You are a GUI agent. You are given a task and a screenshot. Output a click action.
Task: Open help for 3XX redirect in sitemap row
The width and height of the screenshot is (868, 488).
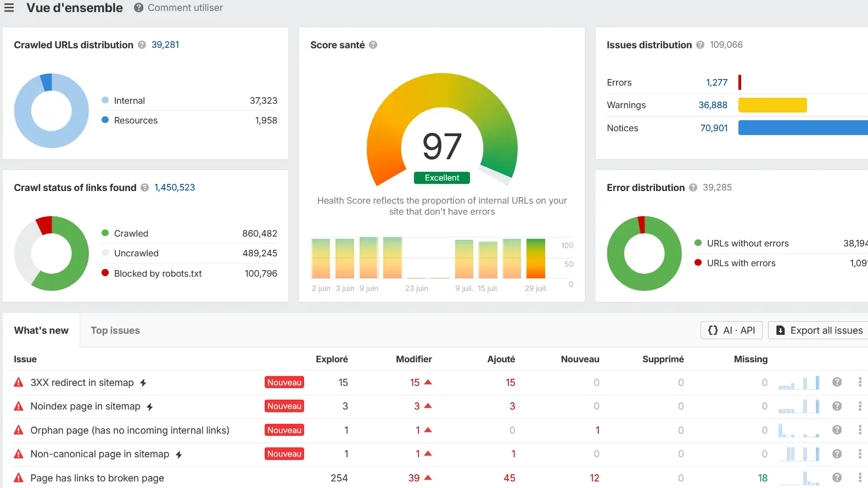point(837,382)
